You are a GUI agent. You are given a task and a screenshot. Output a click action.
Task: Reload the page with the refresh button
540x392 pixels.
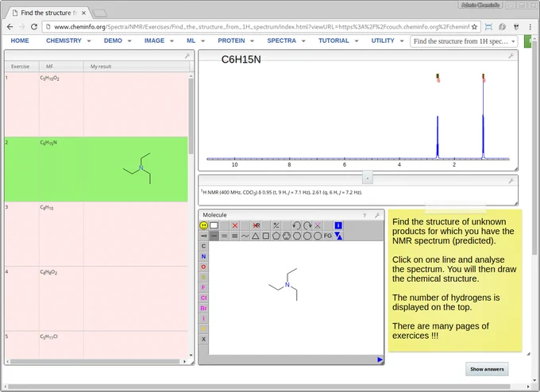33,27
